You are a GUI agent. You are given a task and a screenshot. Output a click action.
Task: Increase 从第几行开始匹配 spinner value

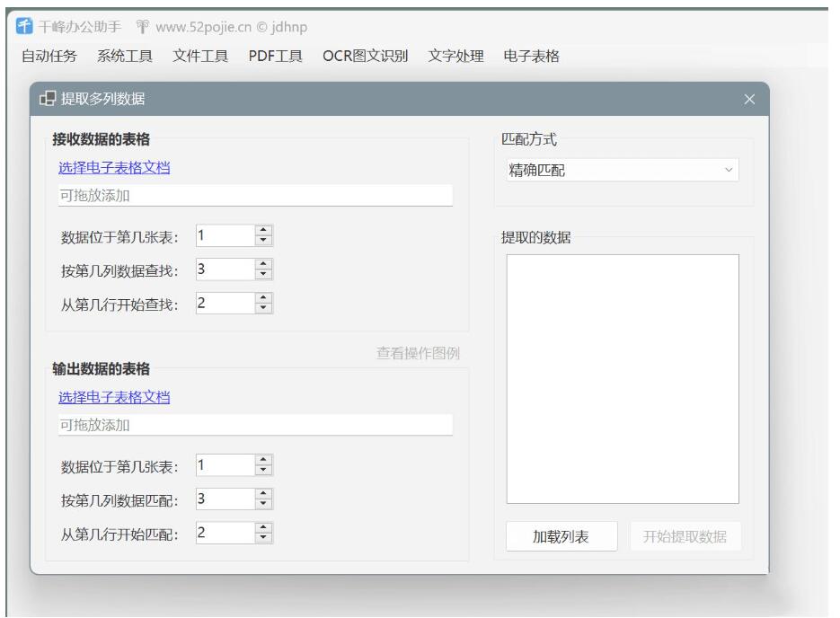[263, 529]
